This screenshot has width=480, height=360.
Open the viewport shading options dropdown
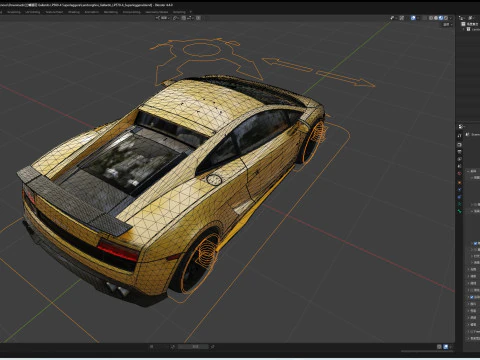pyautogui.click(x=451, y=18)
